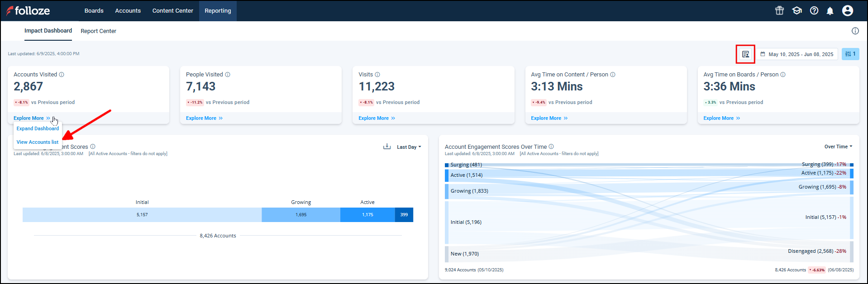
Task: Click the Initial 5,157 bar segment
Action: (x=142, y=215)
